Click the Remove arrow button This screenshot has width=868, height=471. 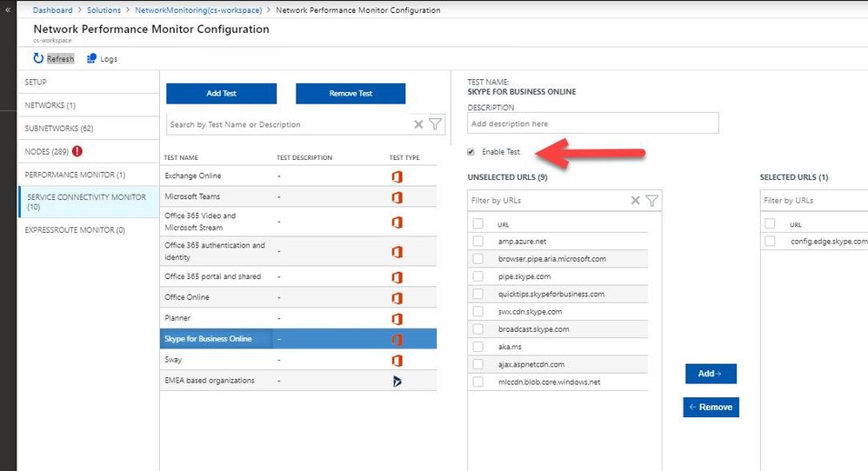[711, 408]
